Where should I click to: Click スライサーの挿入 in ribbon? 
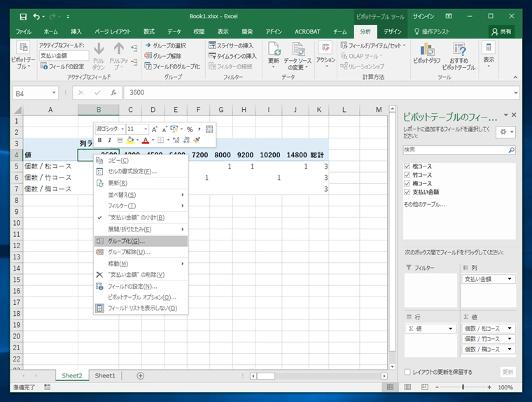tap(231, 45)
